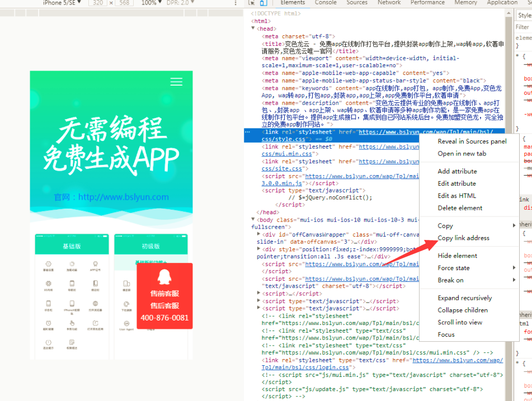This screenshot has height=401, width=532.
Task: Switch to the Network tab
Action: click(x=389, y=3)
